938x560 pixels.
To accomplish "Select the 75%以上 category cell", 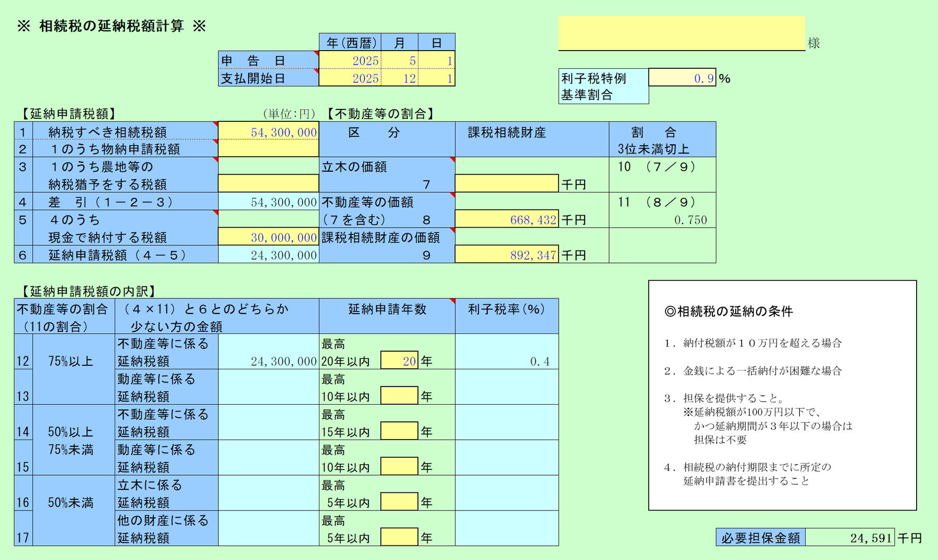I will [x=73, y=369].
